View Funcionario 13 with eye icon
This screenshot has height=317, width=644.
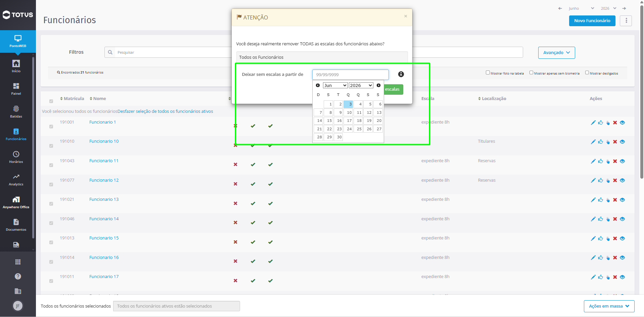(623, 200)
